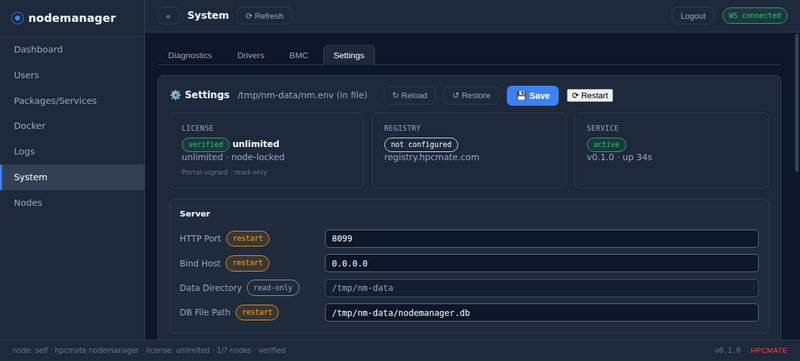Click the HPCMATE footer label
The image size is (800, 361).
coord(768,350)
